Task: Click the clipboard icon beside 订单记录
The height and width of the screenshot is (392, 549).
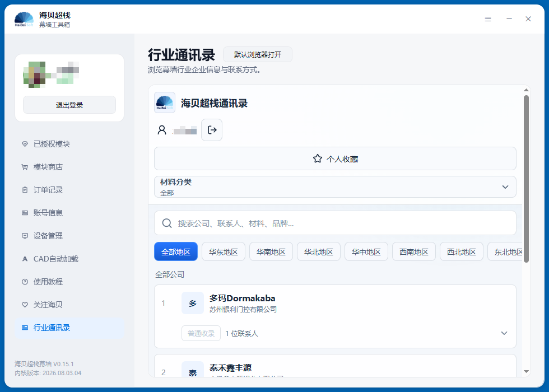Action: click(25, 190)
